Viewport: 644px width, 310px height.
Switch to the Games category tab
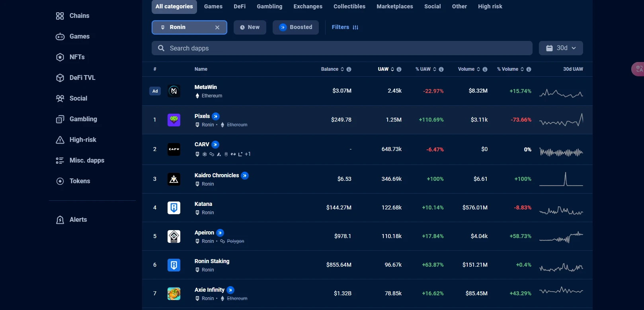[x=213, y=7]
